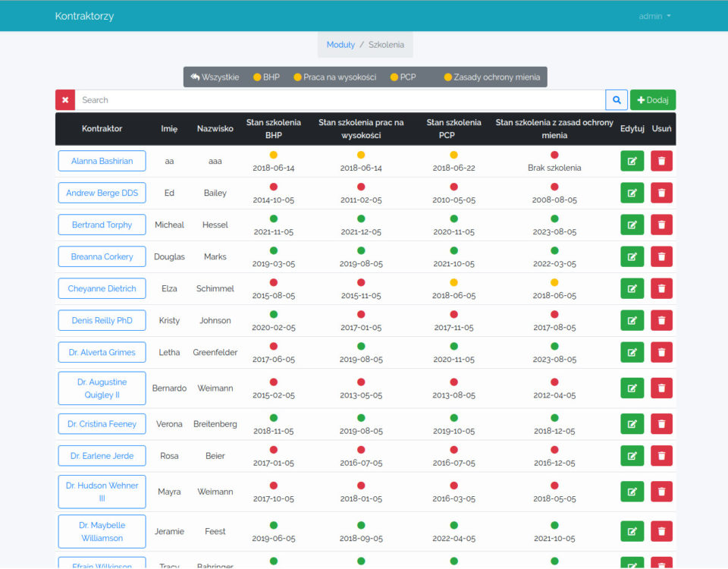Edit the Dr. Augustine Quigley II row
The image size is (728, 569).
click(x=632, y=388)
